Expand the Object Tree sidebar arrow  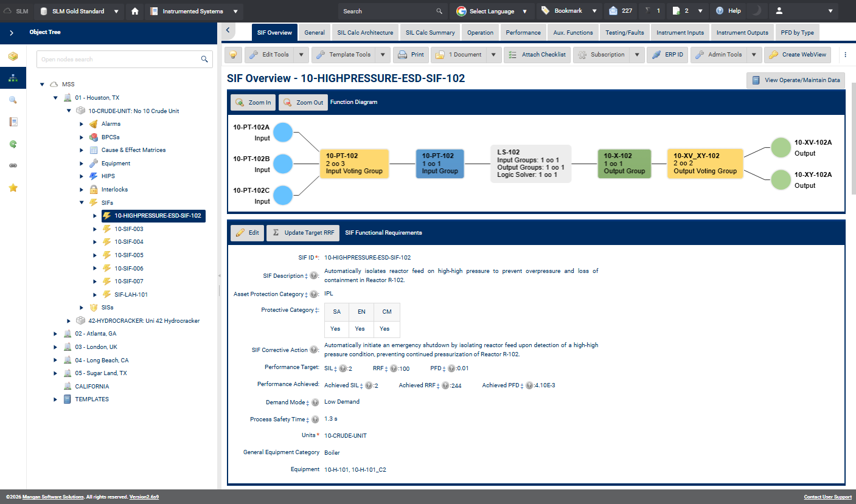tap(12, 33)
